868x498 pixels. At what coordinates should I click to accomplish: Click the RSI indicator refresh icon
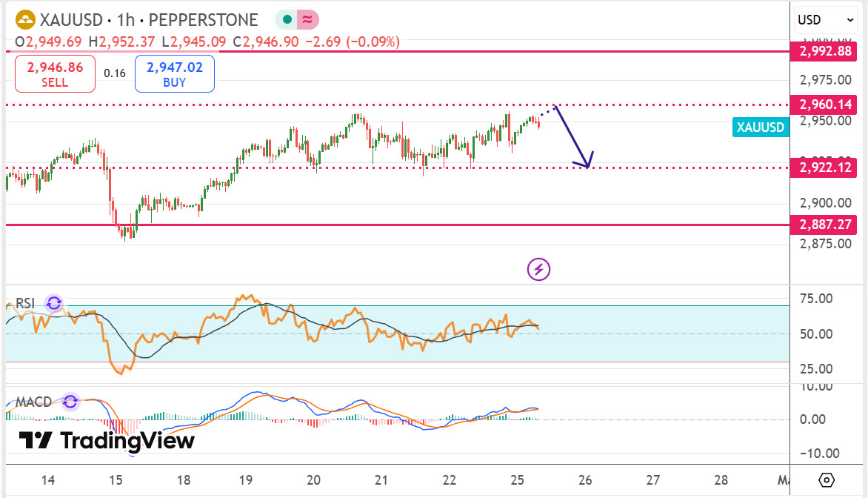(53, 302)
